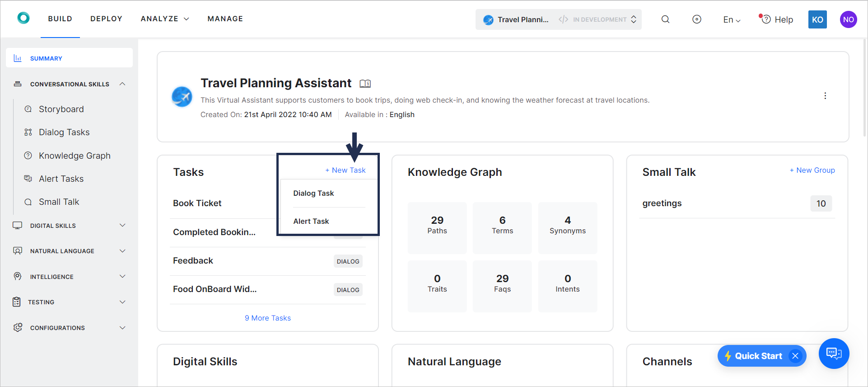Open Alert Tasks in the sidebar
Screen dimensions: 868x387
pyautogui.click(x=61, y=179)
